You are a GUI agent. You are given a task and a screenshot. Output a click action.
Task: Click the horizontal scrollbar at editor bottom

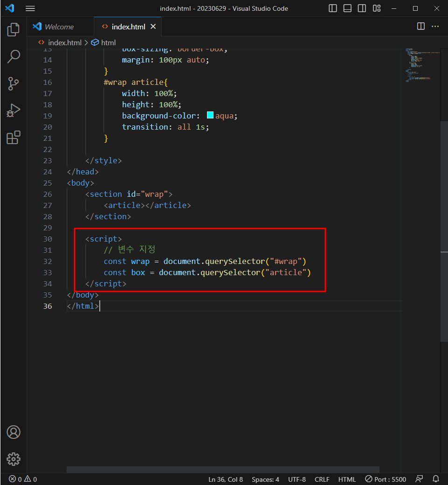point(223,470)
